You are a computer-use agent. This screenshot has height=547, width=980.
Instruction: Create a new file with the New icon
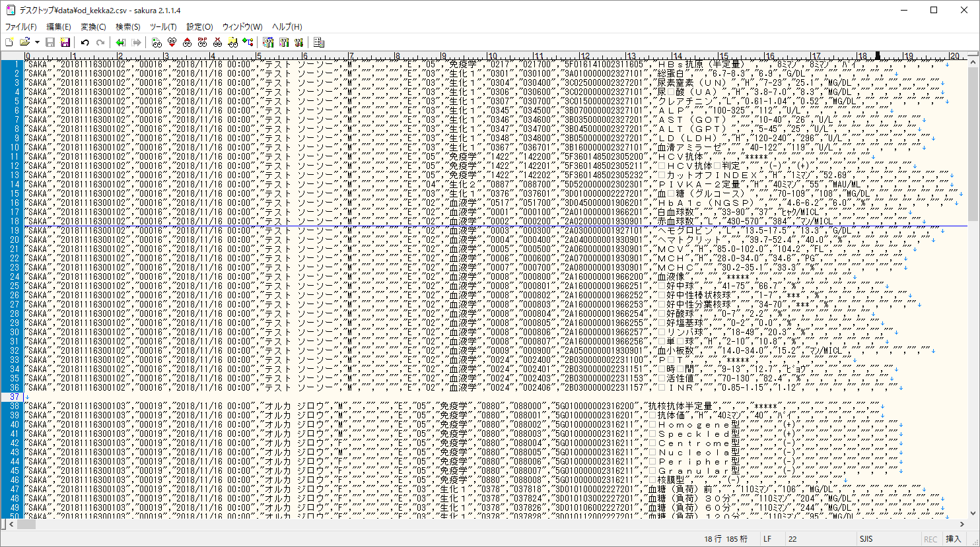pos(9,42)
